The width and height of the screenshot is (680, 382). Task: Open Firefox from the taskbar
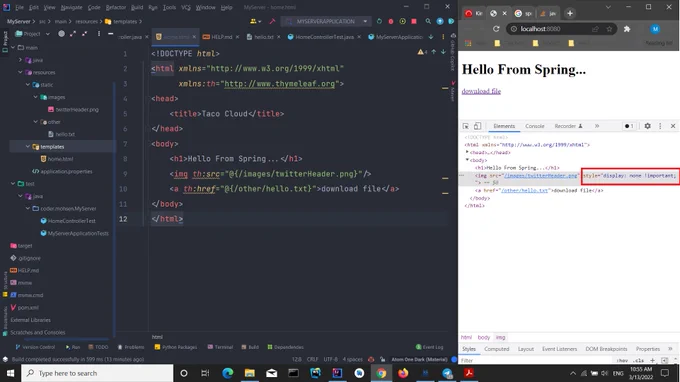coord(403,373)
